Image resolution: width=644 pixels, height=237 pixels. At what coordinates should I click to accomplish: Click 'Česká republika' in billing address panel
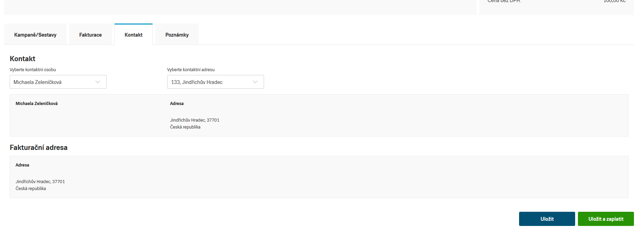coord(31,189)
